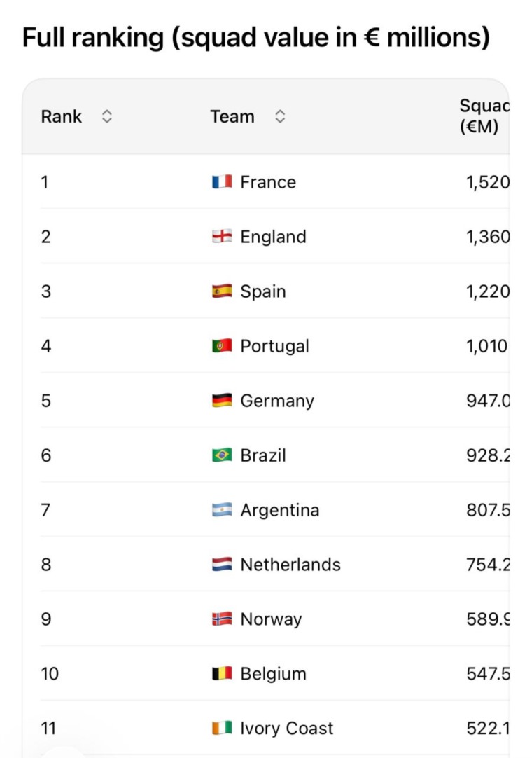Screen dimensions: 532x758
Task: Click the Brazil flag icon
Action: click(x=222, y=455)
